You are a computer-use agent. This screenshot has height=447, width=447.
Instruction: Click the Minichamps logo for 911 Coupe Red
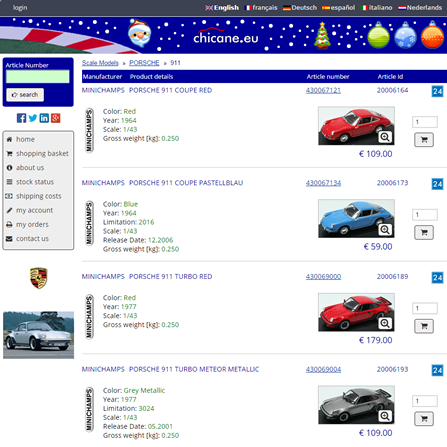click(89, 130)
